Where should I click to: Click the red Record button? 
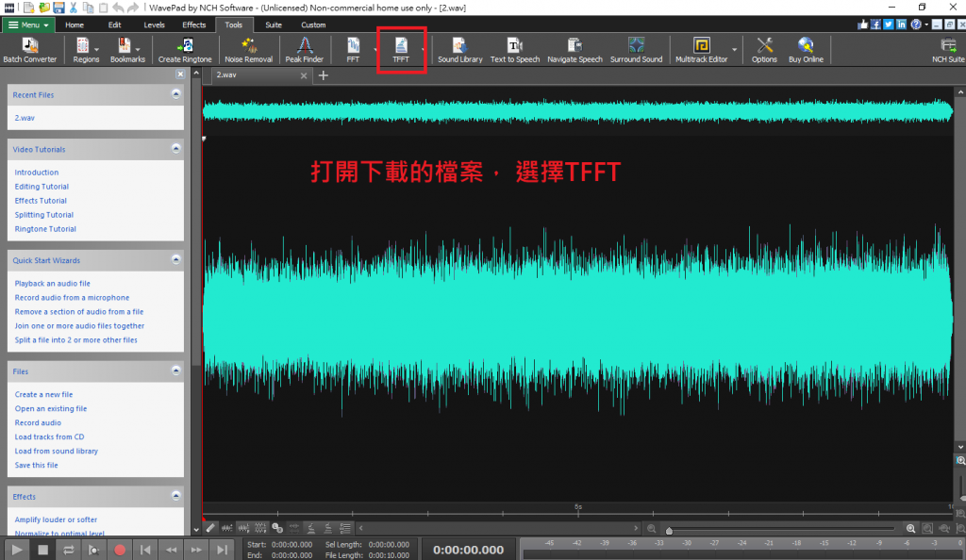pyautogui.click(x=120, y=550)
